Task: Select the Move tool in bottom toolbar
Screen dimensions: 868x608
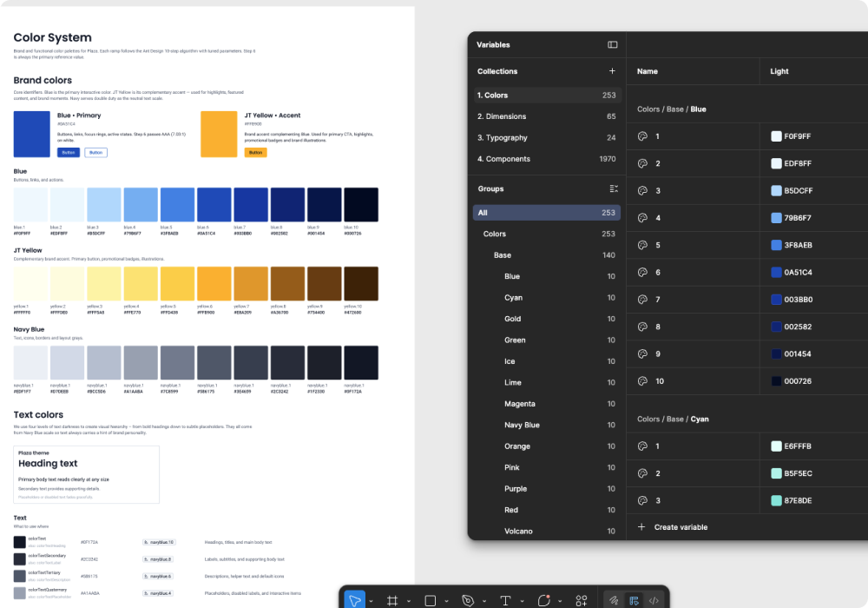Action: (x=355, y=600)
